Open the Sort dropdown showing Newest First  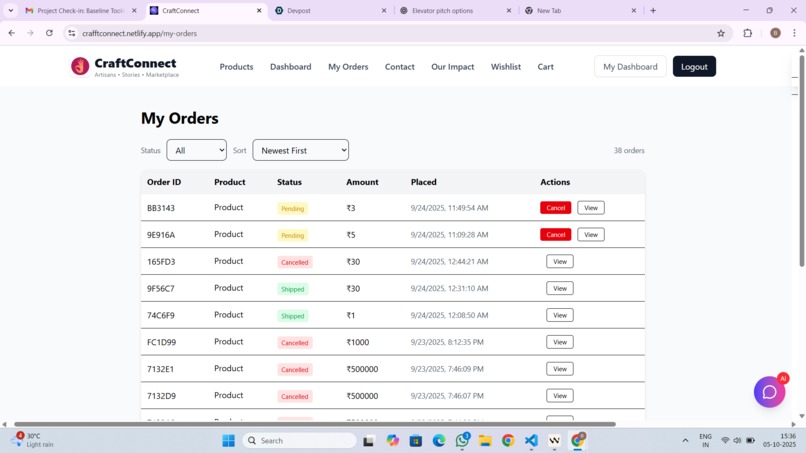pos(300,150)
